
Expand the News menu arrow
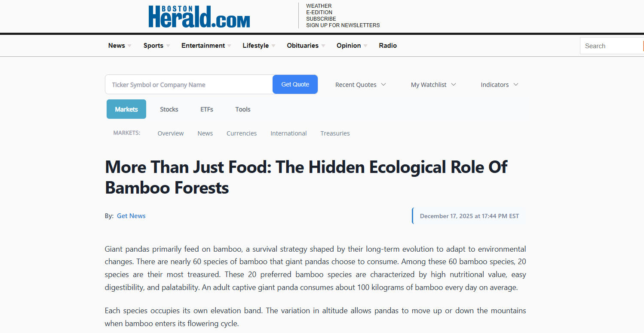click(x=129, y=46)
